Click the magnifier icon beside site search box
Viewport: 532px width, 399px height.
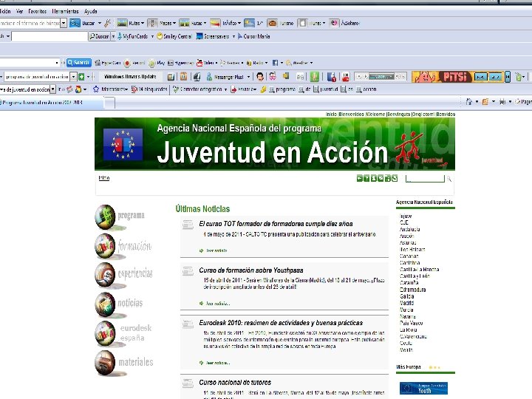click(x=449, y=179)
